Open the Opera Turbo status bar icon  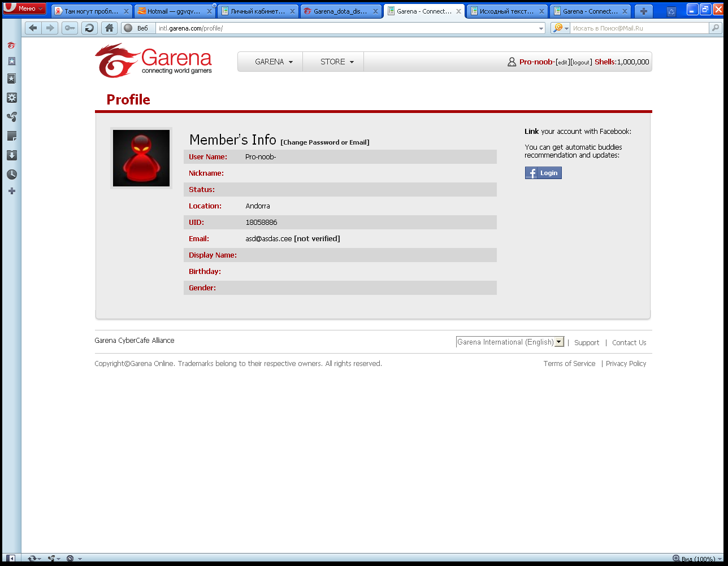73,559
